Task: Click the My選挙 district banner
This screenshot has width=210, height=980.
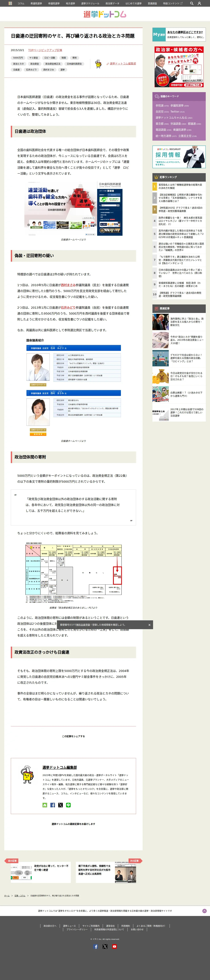Action: [179, 35]
